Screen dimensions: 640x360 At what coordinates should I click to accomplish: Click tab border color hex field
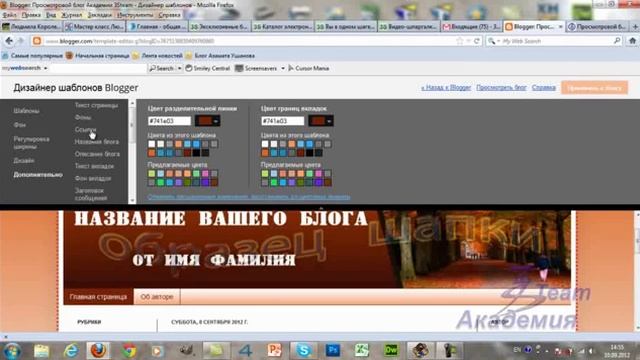282,121
